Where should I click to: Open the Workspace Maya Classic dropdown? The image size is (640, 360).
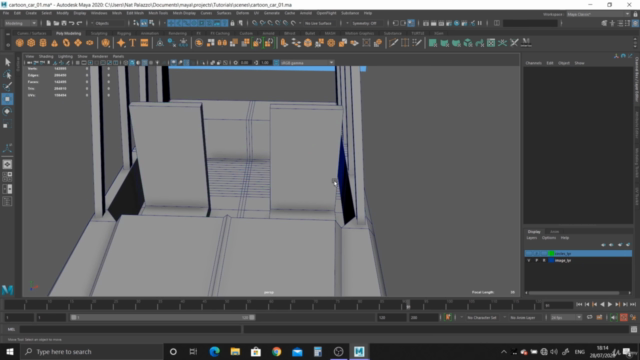[598, 14]
